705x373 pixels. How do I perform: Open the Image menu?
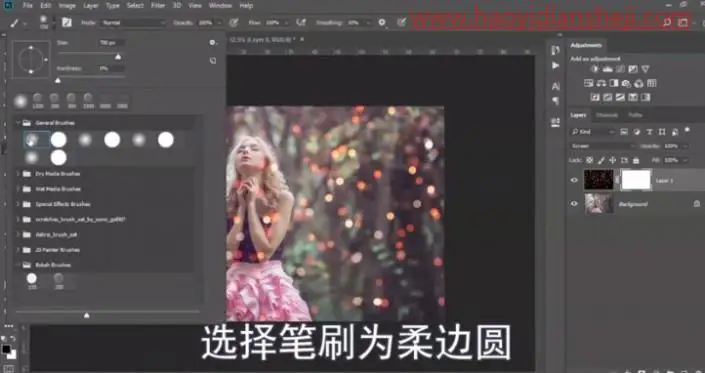point(67,6)
